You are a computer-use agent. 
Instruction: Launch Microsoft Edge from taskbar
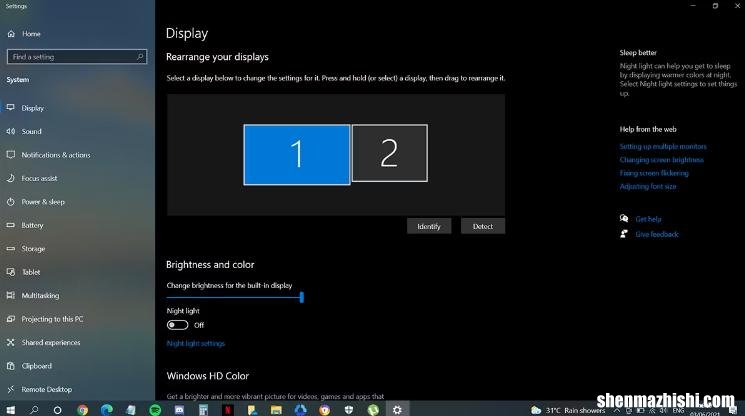coord(106,410)
